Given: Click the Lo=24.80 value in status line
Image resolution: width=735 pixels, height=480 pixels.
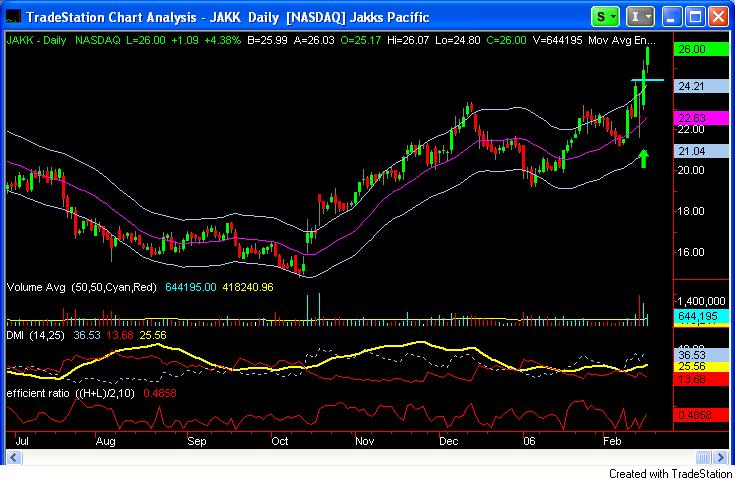Looking at the screenshot, I should pos(458,40).
